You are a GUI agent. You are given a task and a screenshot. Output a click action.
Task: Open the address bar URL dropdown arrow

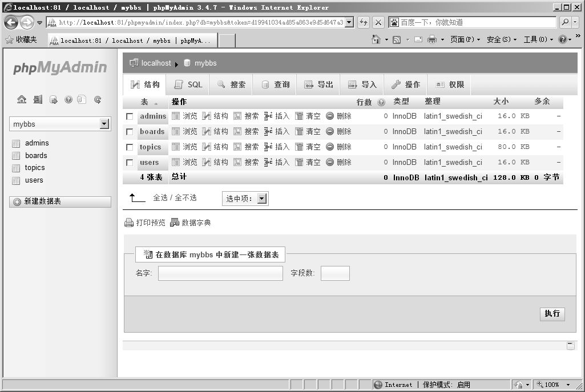point(349,22)
